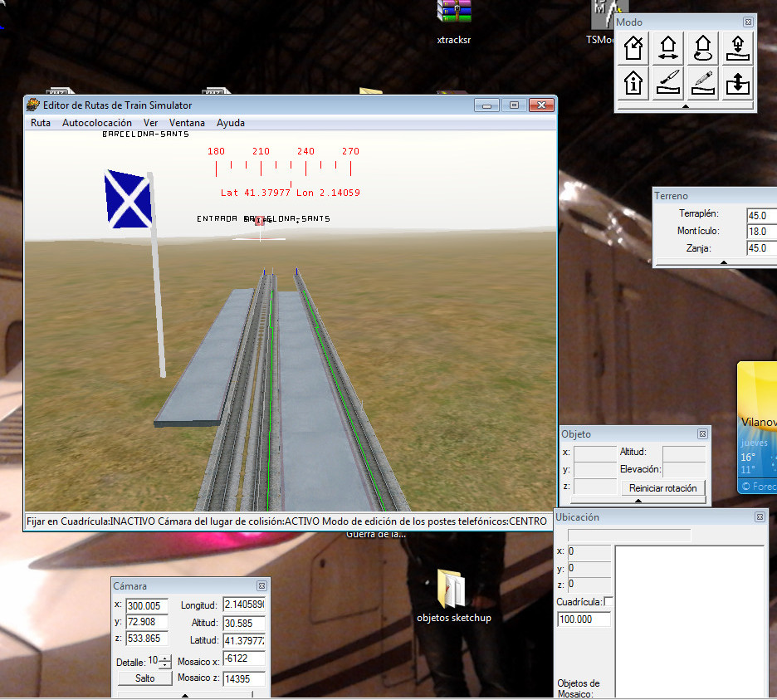
Task: Select the drop object to terrain tool
Action: 737,48
